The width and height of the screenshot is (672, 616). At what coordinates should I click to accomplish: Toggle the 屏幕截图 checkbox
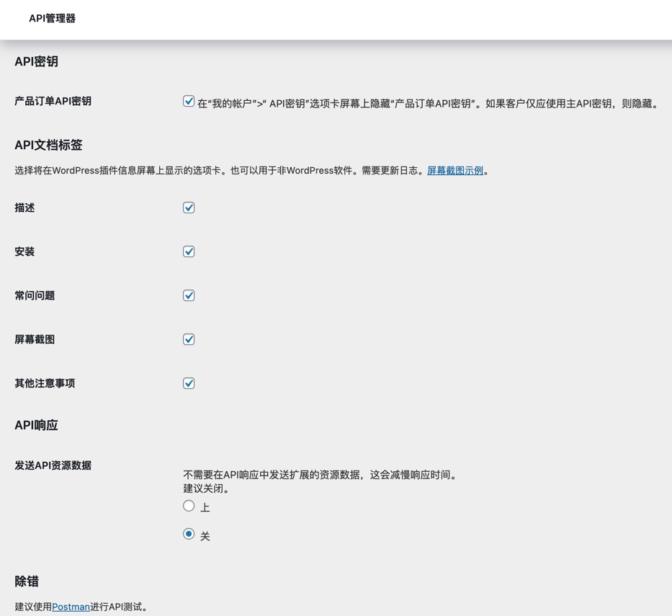(x=189, y=339)
